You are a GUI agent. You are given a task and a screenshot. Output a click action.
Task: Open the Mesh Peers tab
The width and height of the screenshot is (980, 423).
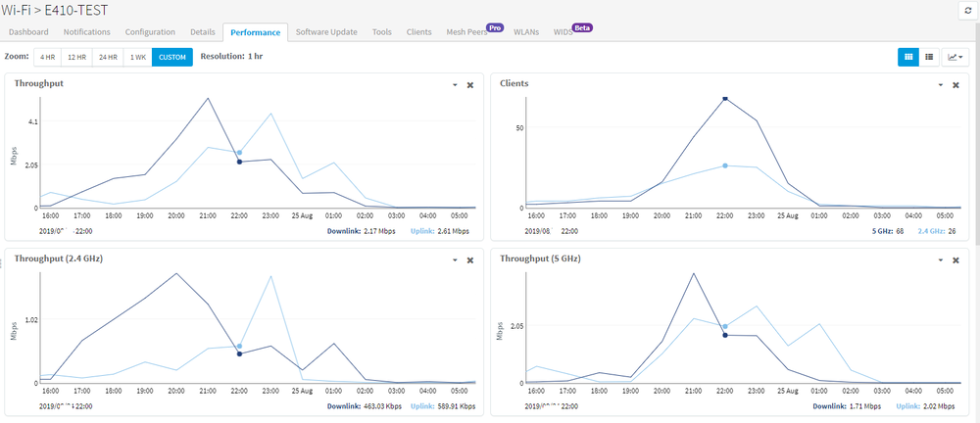(x=466, y=32)
